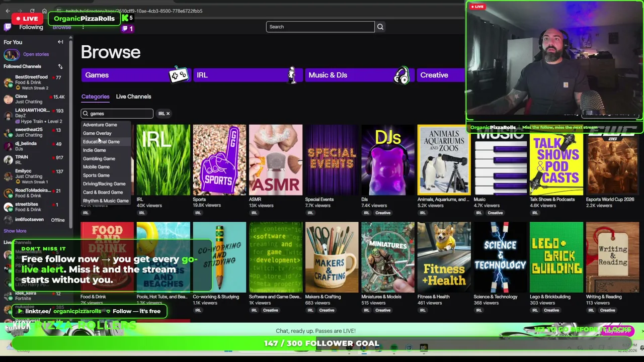This screenshot has width=644, height=362.
Task: Switch to the Categories tab
Action: point(95,97)
